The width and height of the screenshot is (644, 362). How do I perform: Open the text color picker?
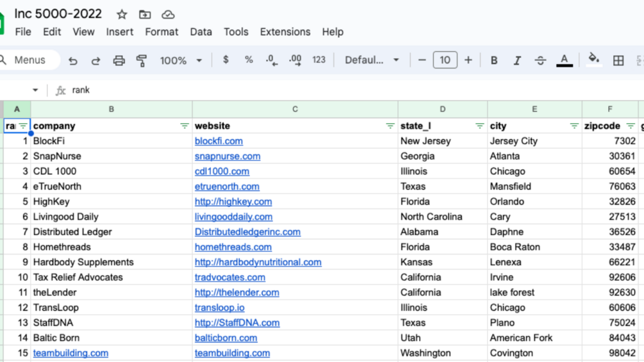[x=564, y=60]
